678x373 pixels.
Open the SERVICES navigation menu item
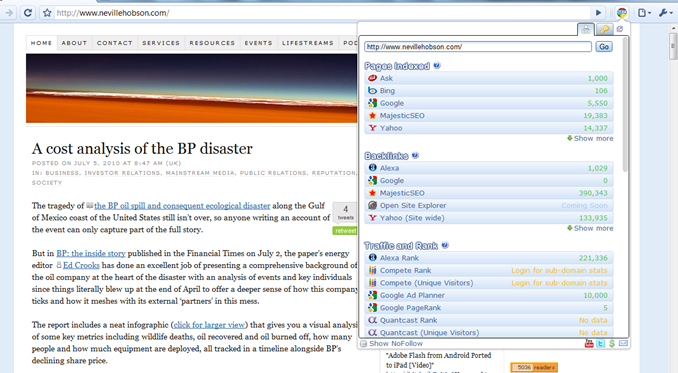[161, 43]
